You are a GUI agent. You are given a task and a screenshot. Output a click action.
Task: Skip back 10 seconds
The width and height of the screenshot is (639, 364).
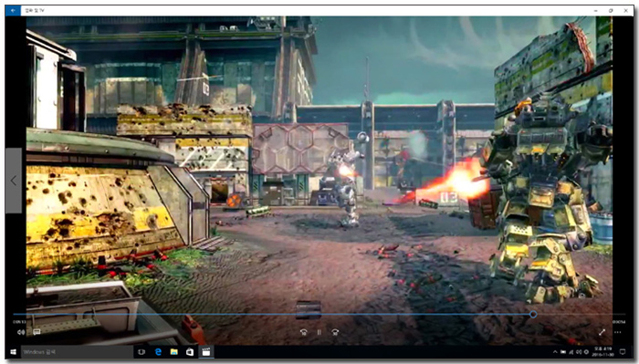[x=304, y=332]
